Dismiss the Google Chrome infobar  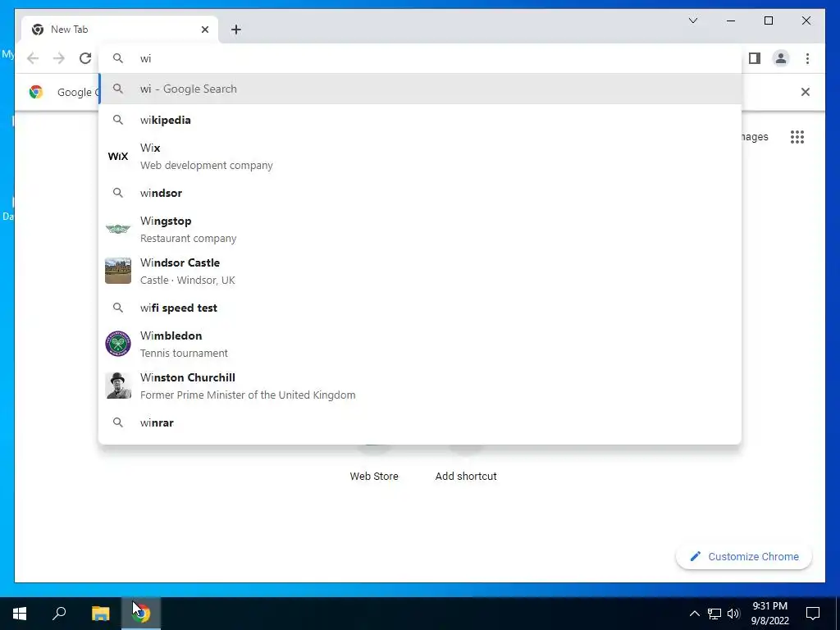pos(806,92)
